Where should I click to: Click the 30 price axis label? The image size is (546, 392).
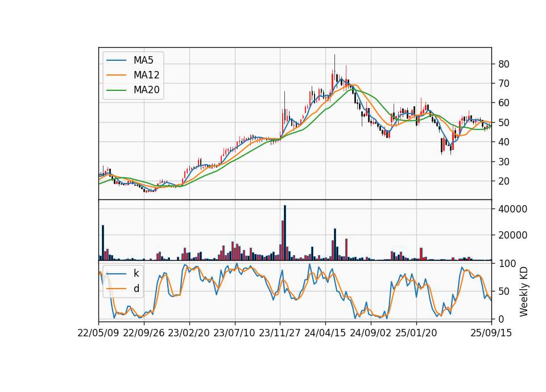504,162
